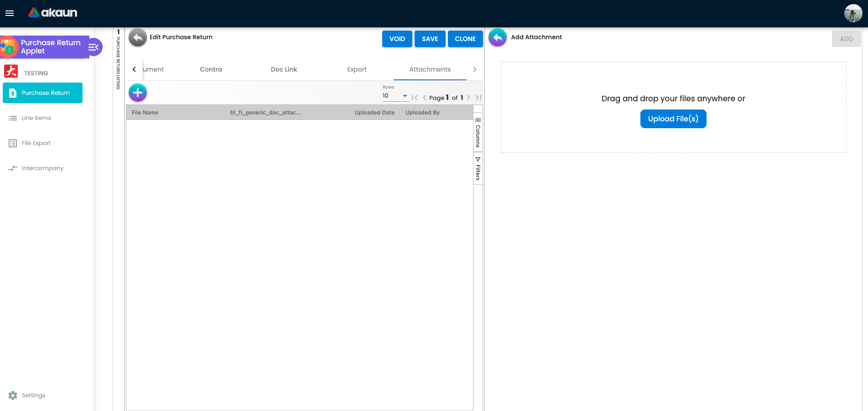Image resolution: width=868 pixels, height=411 pixels.
Task: Click the akaun logo
Action: tap(52, 13)
